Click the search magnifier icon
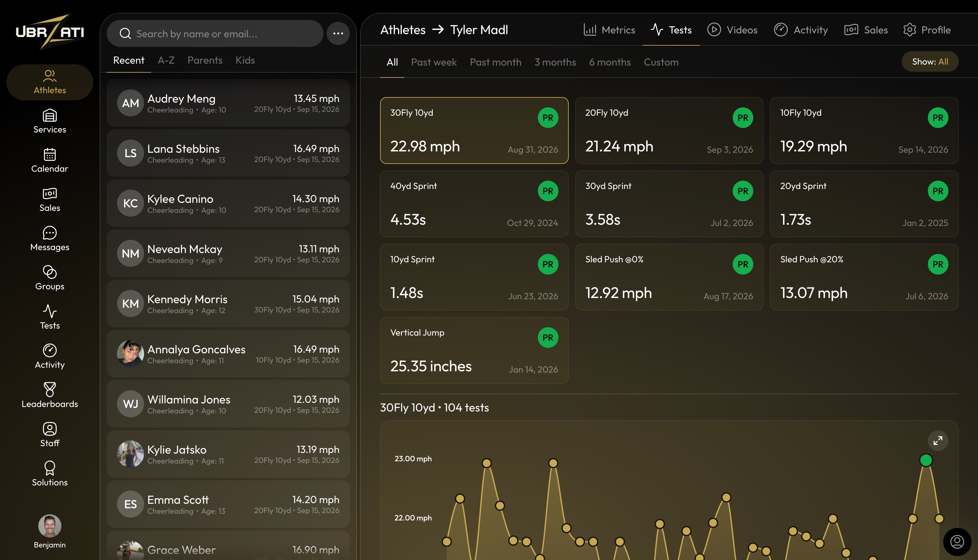Screen dimensions: 978x560 click(x=125, y=33)
